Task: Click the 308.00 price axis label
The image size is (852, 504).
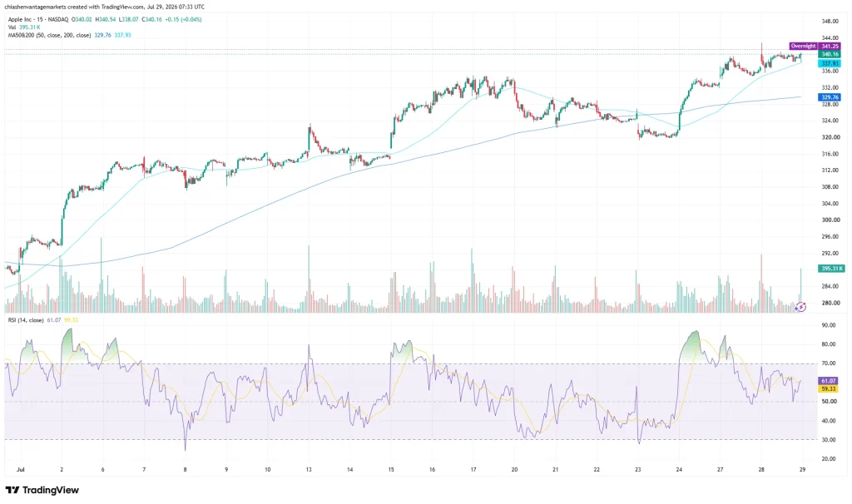Action: pyautogui.click(x=830, y=187)
